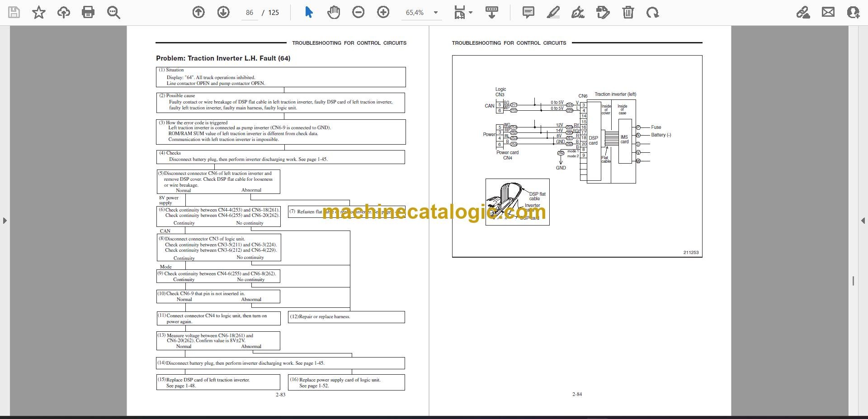Click the upload to cloud icon
The width and height of the screenshot is (868, 419).
coord(64,12)
